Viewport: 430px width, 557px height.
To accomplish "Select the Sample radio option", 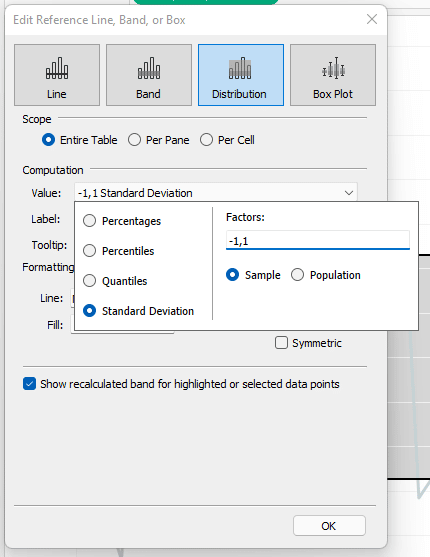I will click(x=232, y=275).
